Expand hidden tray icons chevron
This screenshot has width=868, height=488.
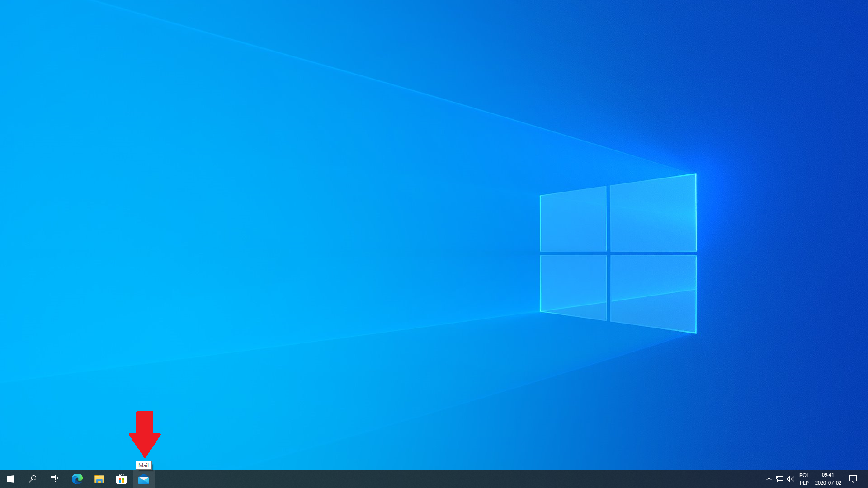point(769,479)
